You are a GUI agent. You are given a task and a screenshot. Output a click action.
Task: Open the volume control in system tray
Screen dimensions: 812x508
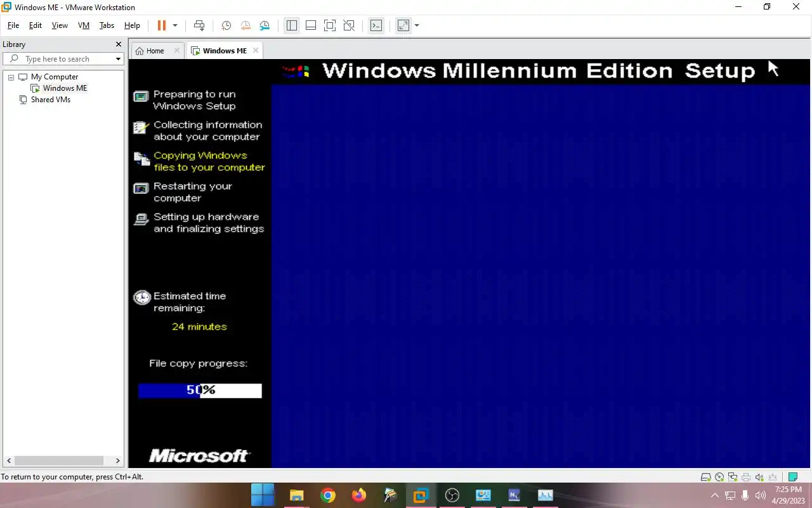761,495
